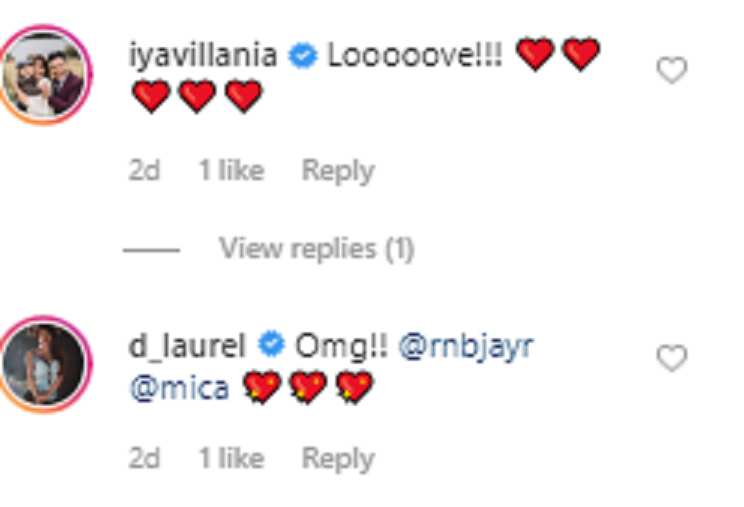Screen dimensions: 744x507
Task: Reply to d_laurel's Omg comment
Action: 338,460
